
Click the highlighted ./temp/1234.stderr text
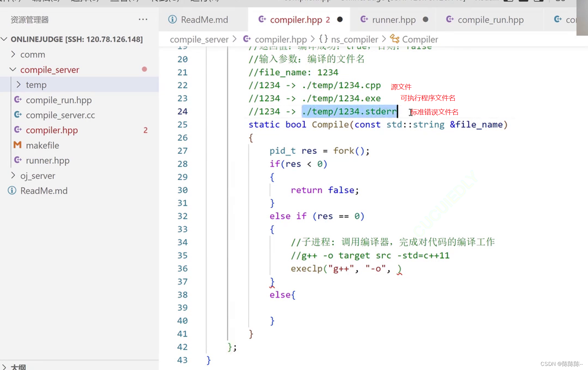350,111
